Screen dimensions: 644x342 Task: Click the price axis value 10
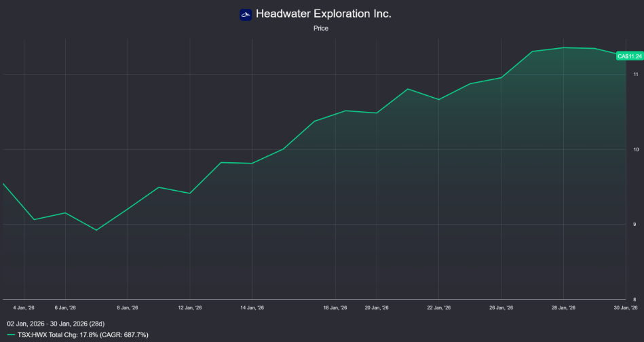pyautogui.click(x=636, y=149)
